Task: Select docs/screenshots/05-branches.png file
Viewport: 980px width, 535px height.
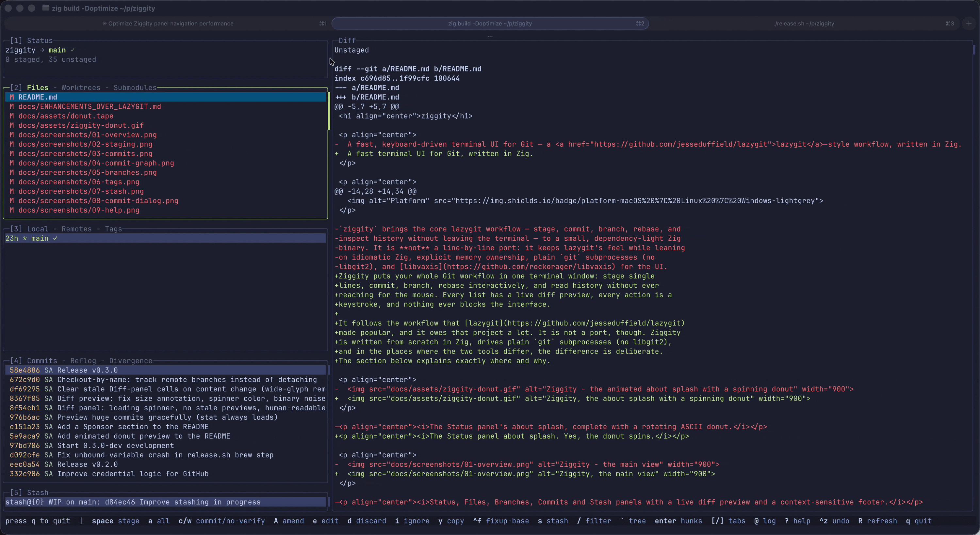Action: (166, 172)
